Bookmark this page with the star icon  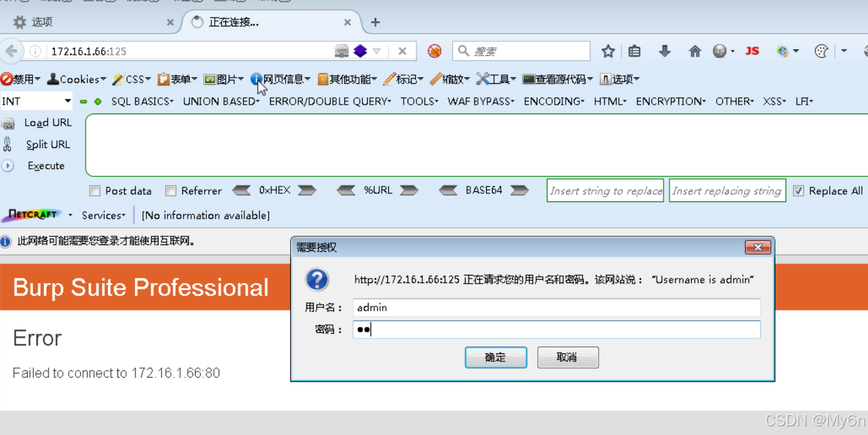point(608,51)
